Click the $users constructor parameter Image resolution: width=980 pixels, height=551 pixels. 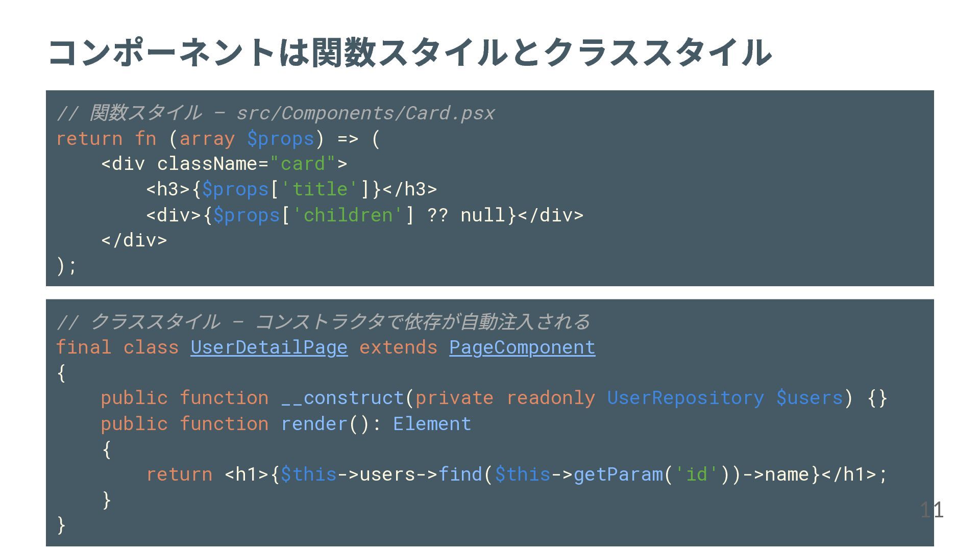pos(810,398)
